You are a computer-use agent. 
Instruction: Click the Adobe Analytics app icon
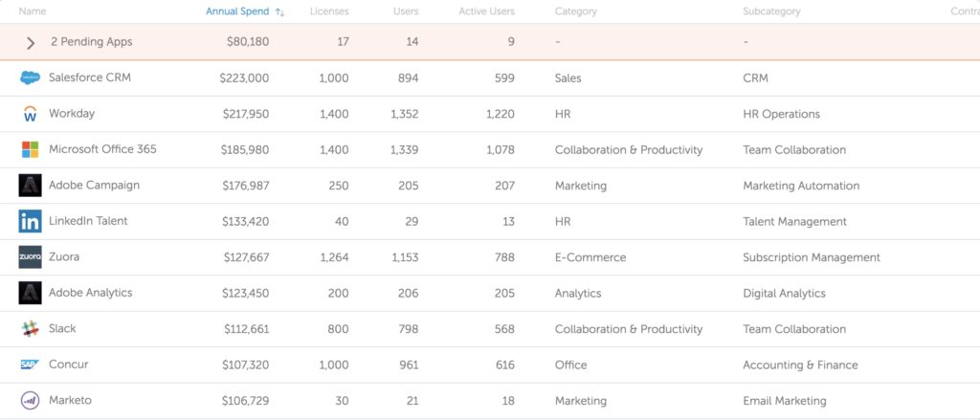point(30,293)
